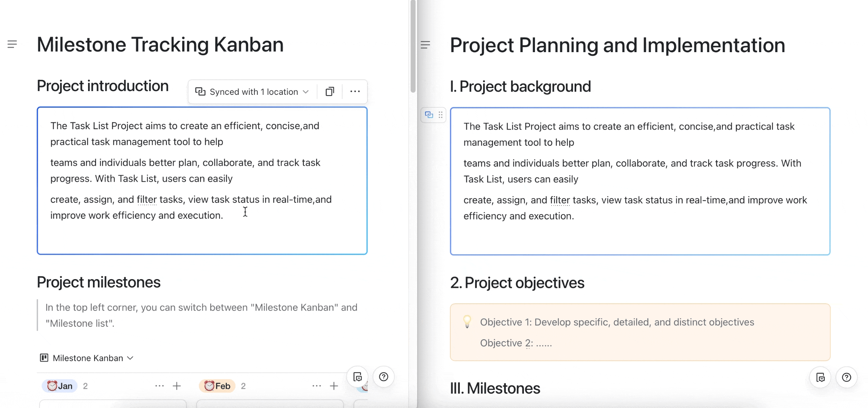Open the Jan column options menu

coord(159,385)
